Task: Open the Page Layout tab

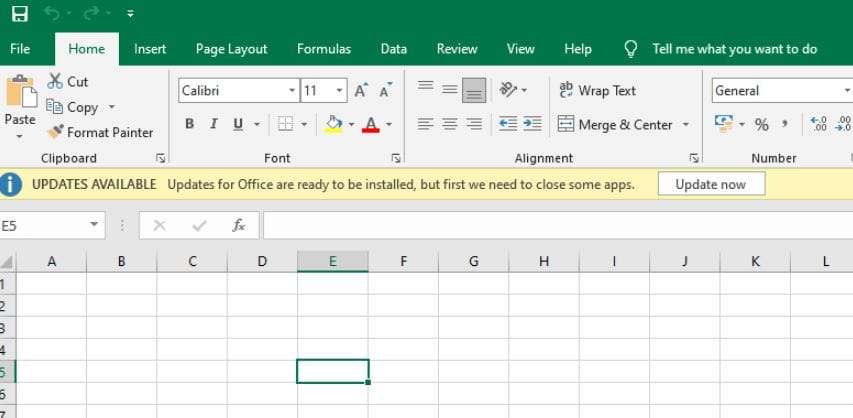Action: (232, 49)
